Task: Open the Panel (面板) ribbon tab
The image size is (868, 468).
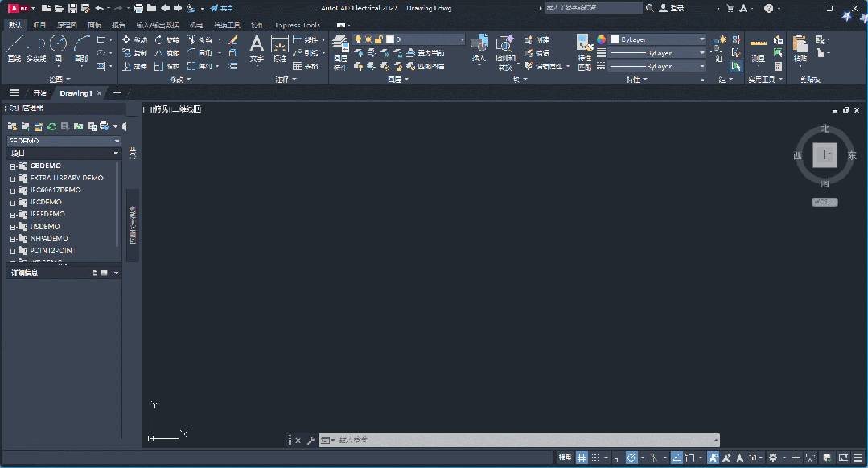Action: (95, 25)
